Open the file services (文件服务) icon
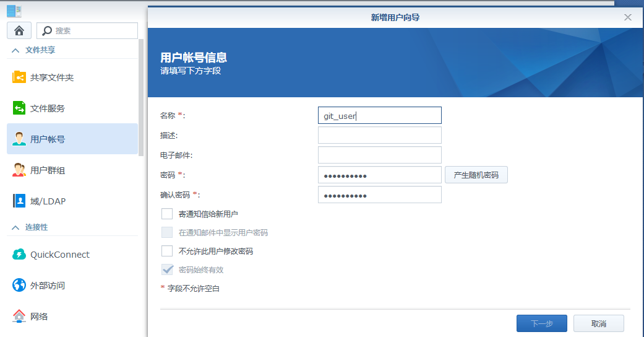 tap(19, 108)
